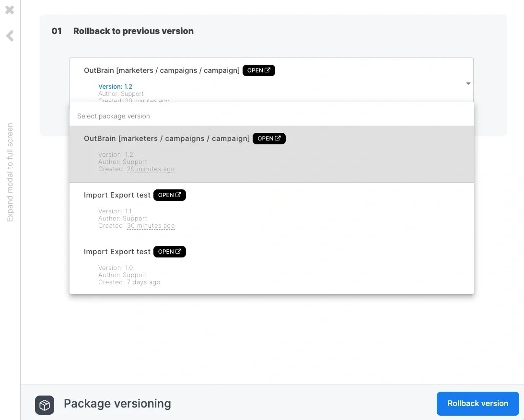This screenshot has height=420, width=524.
Task: Click the OPEN badge on Import Export test 1.0
Action: (x=169, y=251)
